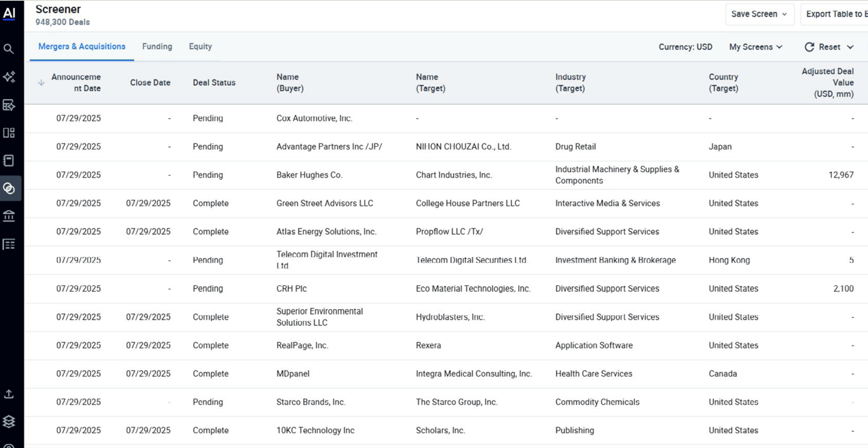Viewport: 868px width, 448px height.
Task: Open Chart Industries, Inc. target link
Action: pos(454,175)
